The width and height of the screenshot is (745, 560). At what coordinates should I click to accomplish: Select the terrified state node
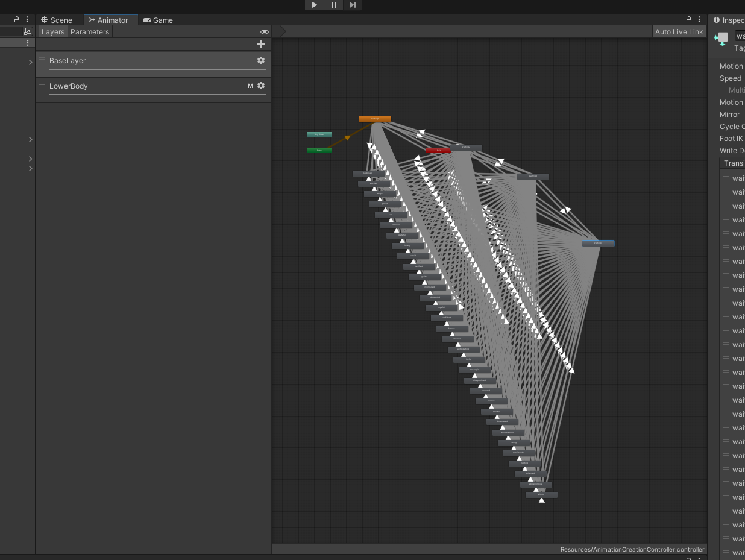pos(418,266)
